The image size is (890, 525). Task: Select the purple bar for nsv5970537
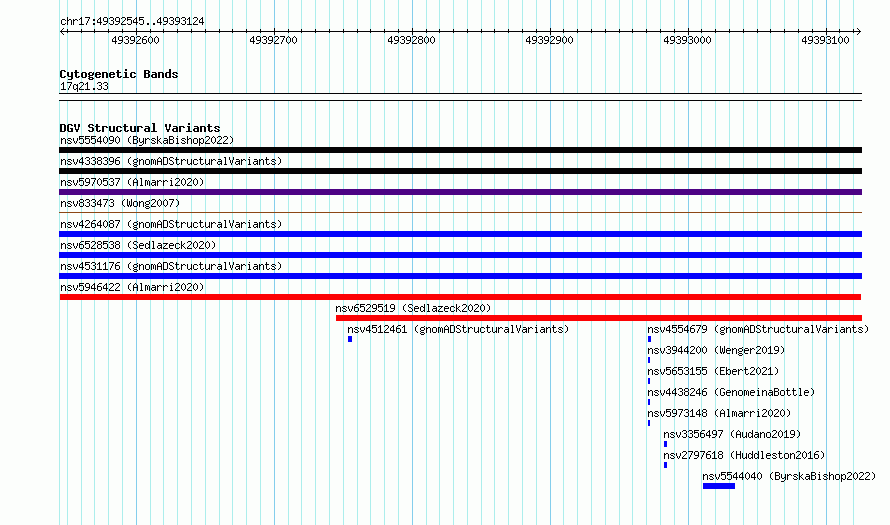(460, 192)
